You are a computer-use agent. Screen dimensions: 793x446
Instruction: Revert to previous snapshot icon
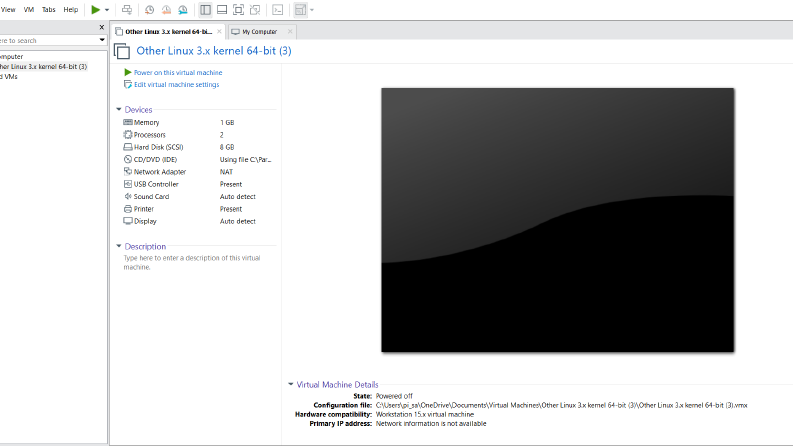[166, 10]
